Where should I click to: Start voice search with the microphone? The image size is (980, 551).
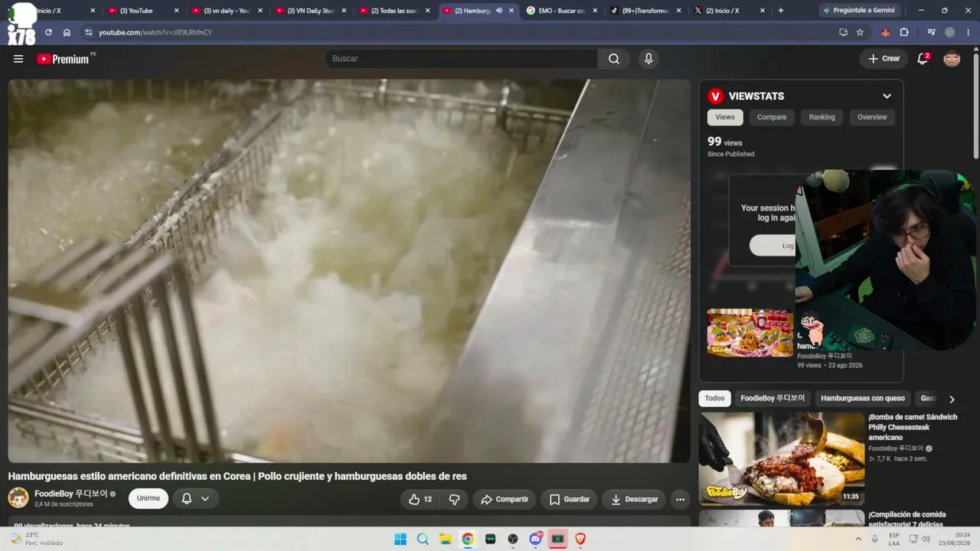point(648,59)
